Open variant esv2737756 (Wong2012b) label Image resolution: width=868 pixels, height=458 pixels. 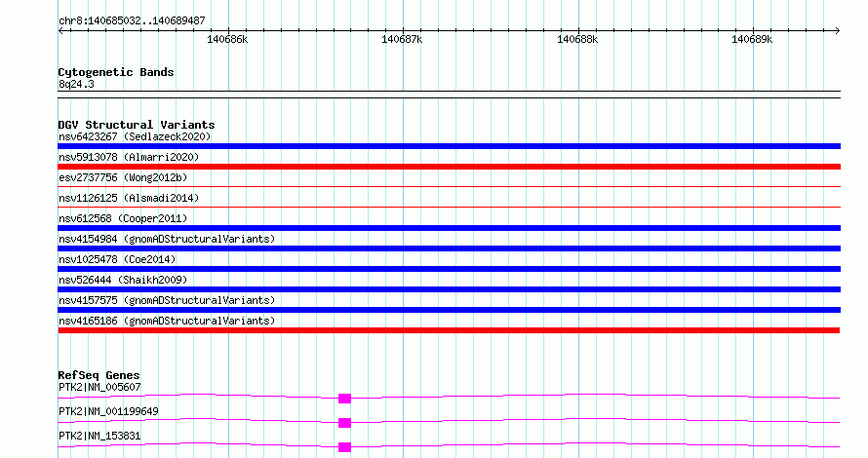pos(123,177)
